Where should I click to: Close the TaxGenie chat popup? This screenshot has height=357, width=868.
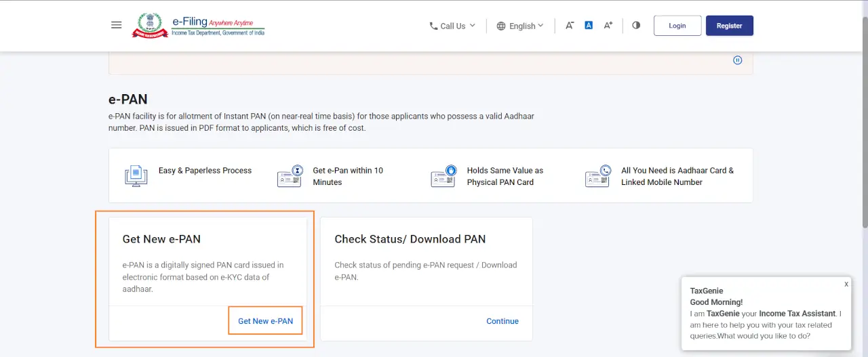846,284
